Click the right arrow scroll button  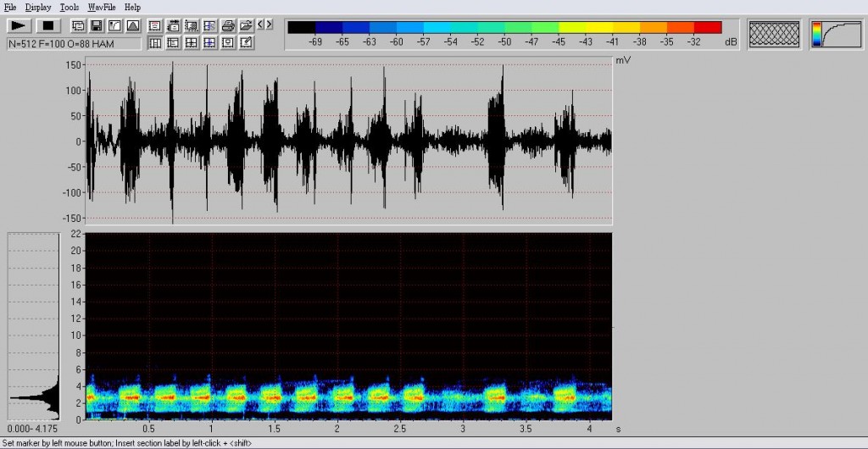click(x=269, y=24)
